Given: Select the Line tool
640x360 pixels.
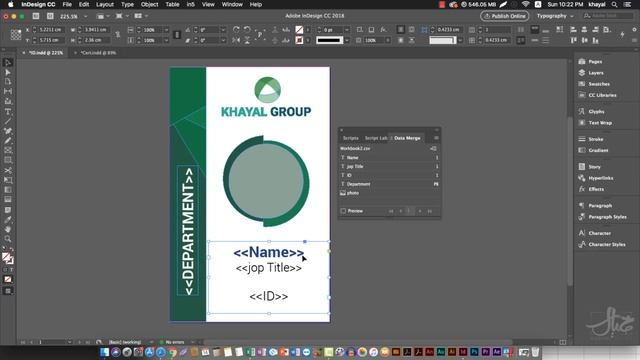Looking at the screenshot, I should pyautogui.click(x=8, y=121).
